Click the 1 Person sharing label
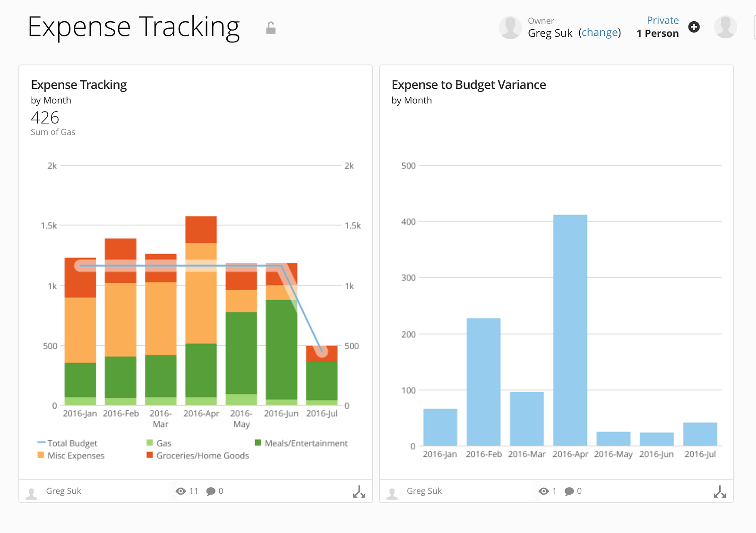The image size is (756, 533). pos(657,34)
